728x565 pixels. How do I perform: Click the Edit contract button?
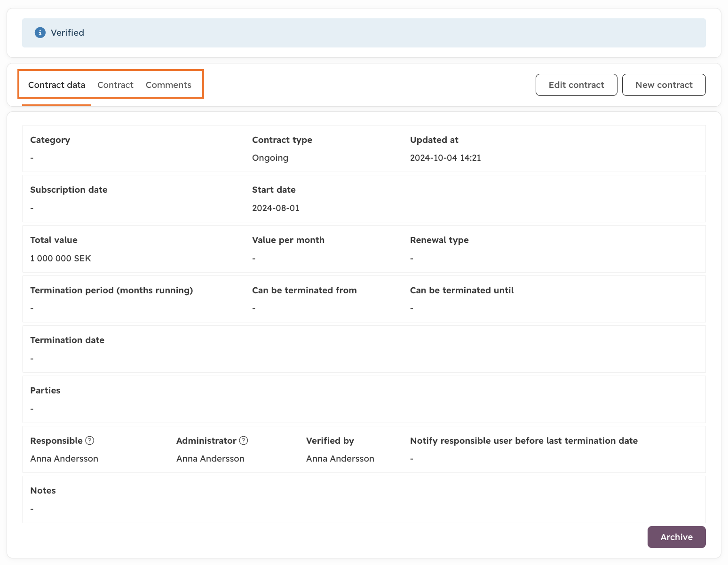576,85
